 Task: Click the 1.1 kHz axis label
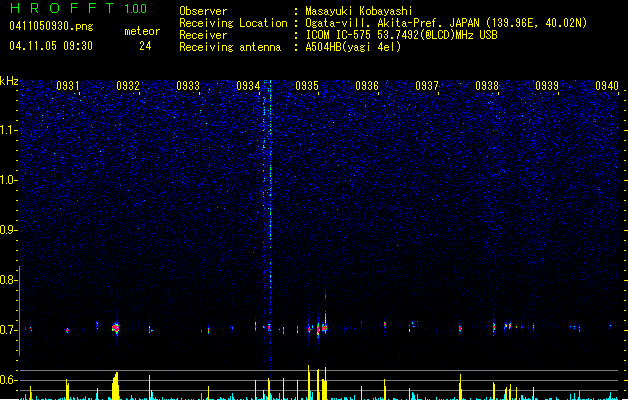8,130
